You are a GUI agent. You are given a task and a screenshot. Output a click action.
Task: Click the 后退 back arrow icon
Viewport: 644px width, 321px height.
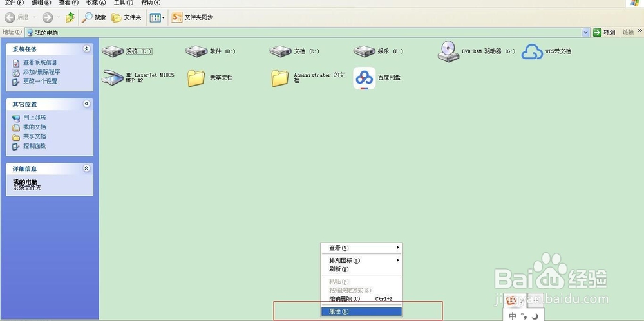[10, 17]
